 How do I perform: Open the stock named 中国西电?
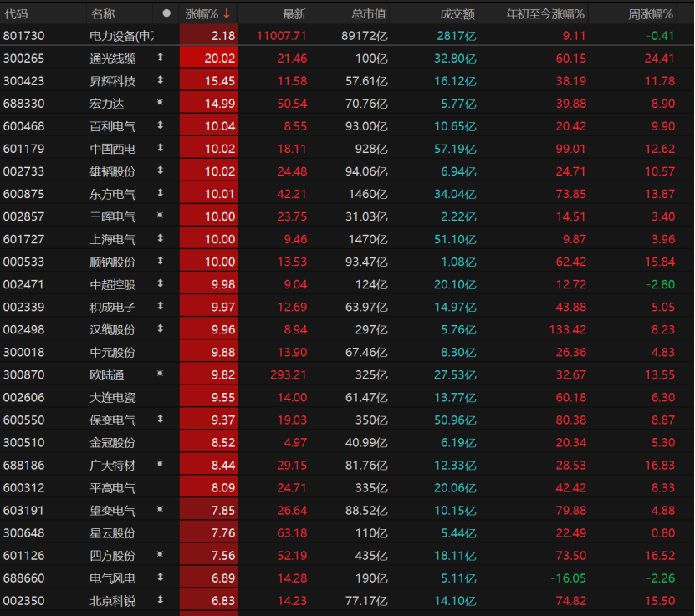(x=113, y=149)
